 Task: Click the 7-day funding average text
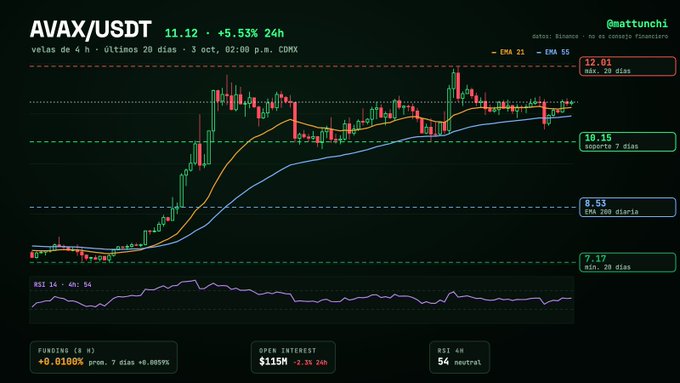(x=129, y=362)
